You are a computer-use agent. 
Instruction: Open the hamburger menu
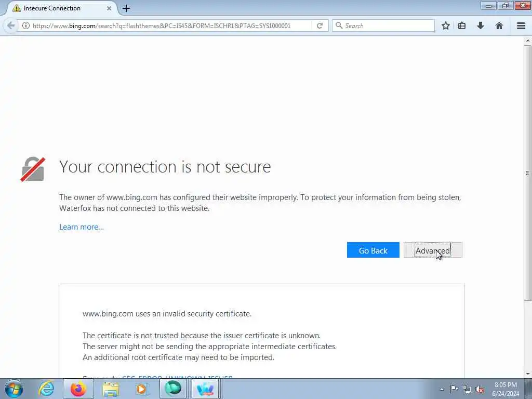[x=521, y=25]
